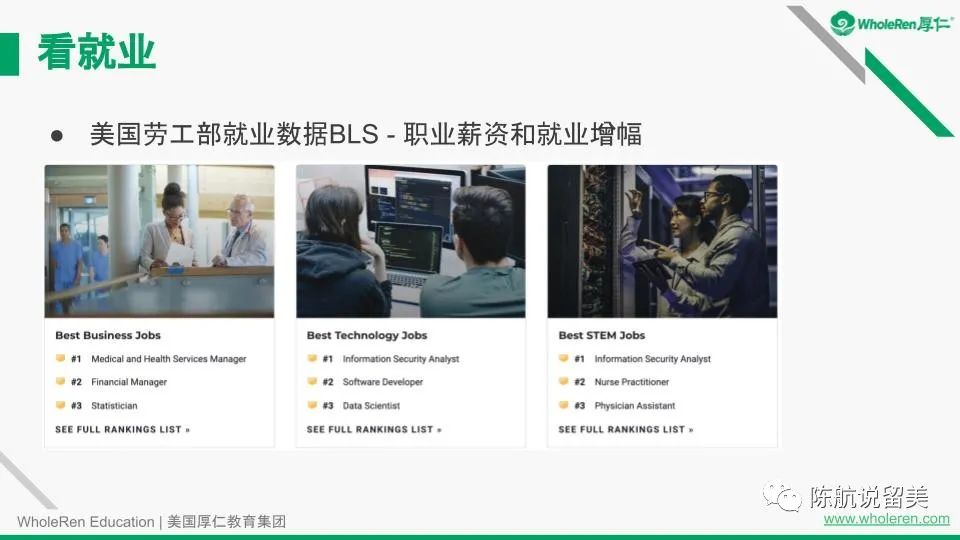This screenshot has width=960, height=540.
Task: Open the Best STEM Jobs server room photo
Action: pyautogui.click(x=662, y=241)
